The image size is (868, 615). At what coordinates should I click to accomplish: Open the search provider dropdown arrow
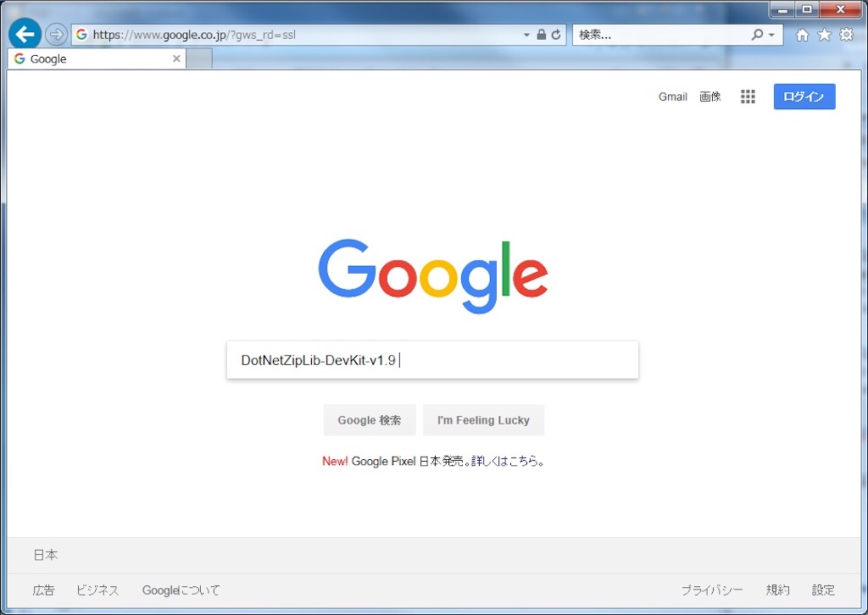pos(771,35)
